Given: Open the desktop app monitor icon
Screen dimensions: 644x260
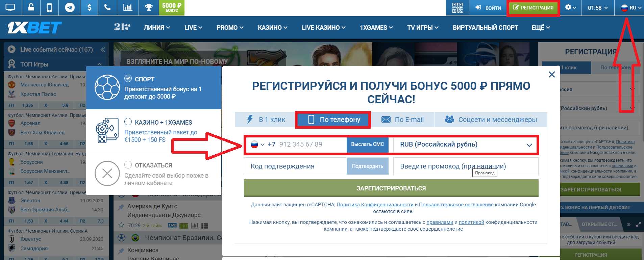Looking at the screenshot, I should point(10,7).
